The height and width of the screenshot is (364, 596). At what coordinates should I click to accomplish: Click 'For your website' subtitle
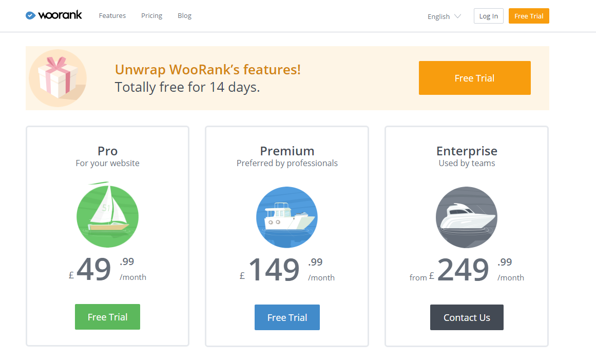coord(108,163)
